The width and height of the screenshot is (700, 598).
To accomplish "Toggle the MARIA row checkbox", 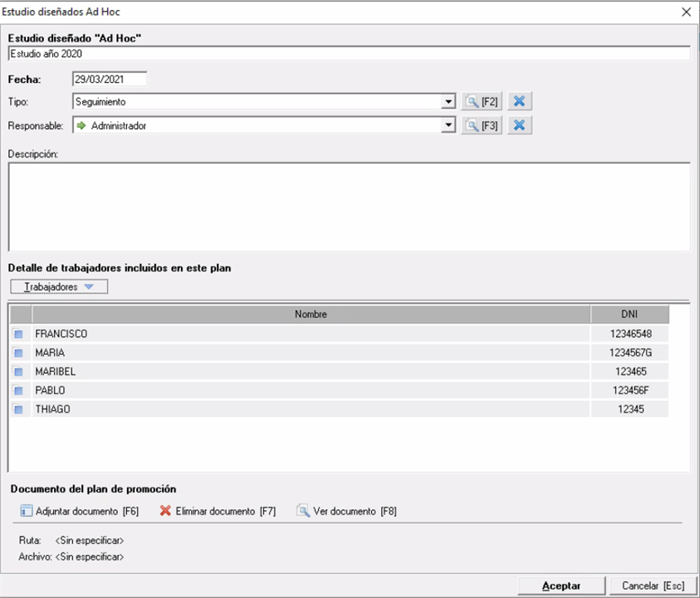I will [x=18, y=353].
